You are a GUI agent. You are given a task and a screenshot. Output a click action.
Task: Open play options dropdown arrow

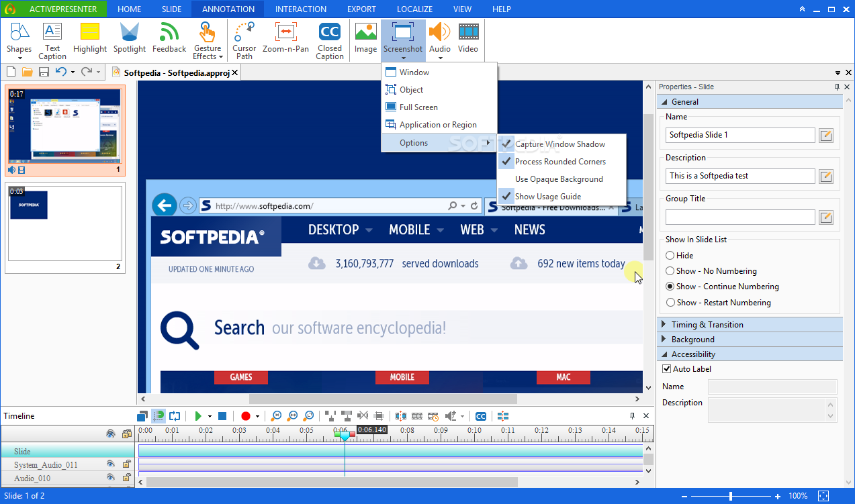pos(210,417)
